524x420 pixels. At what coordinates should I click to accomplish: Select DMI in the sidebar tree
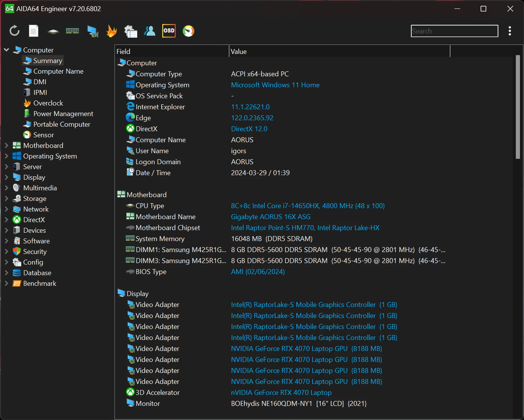point(35,82)
